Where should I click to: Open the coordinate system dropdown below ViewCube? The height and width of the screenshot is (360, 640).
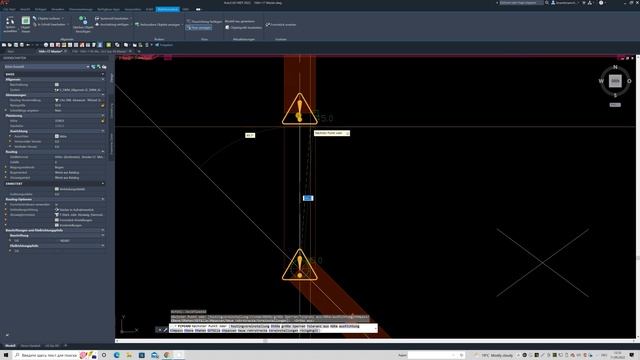click(615, 105)
